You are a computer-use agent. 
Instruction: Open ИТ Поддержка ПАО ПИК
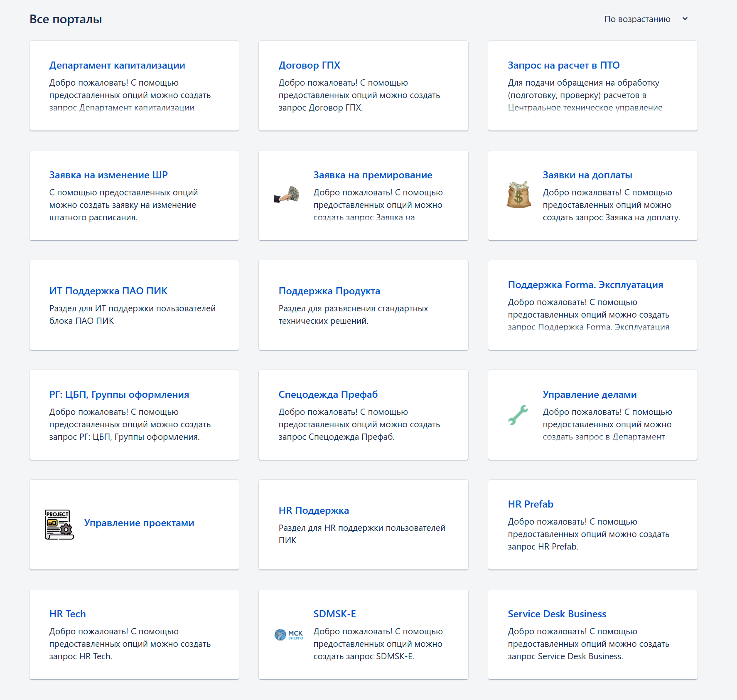108,291
